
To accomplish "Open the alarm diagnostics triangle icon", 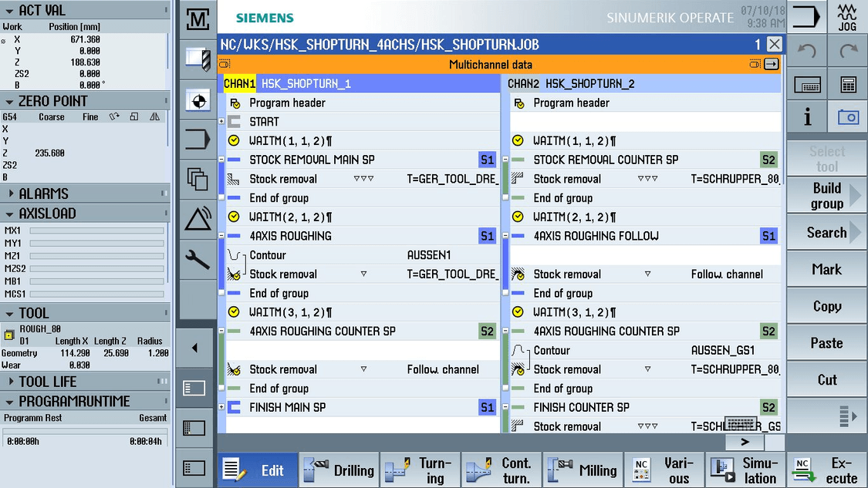I will pyautogui.click(x=198, y=218).
